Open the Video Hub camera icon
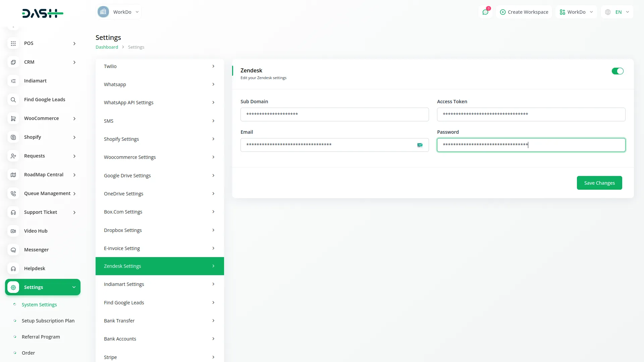This screenshot has width=644, height=362. (x=13, y=231)
